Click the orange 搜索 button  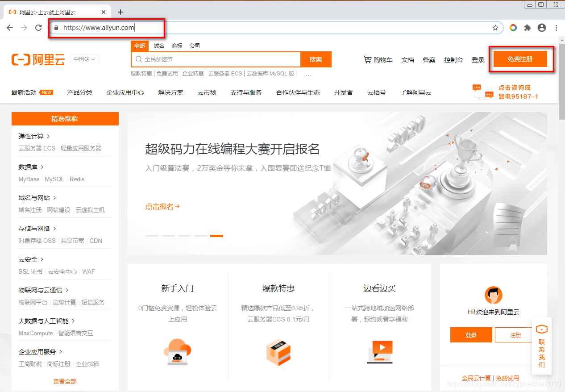click(x=316, y=59)
